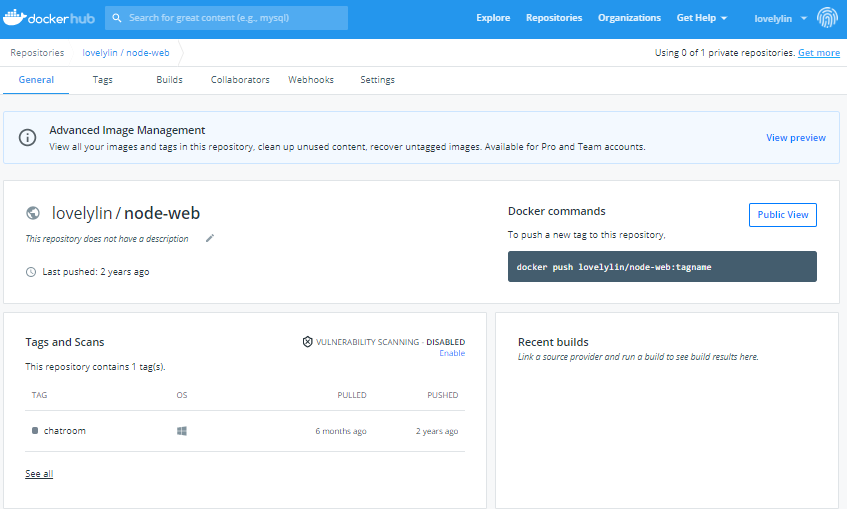
Task: Click the Recent builds heading
Action: pyautogui.click(x=553, y=342)
